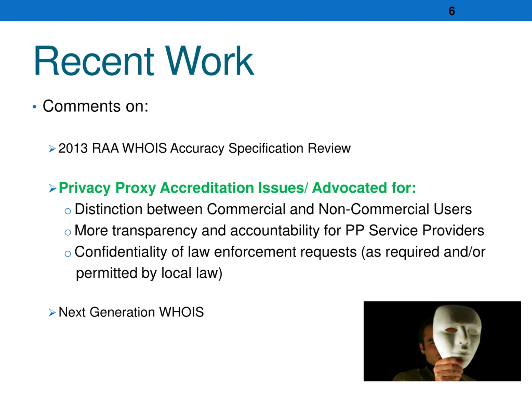Click circle bullet before Distinction between Commercial
The width and height of the screenshot is (532, 399).
(68, 211)
